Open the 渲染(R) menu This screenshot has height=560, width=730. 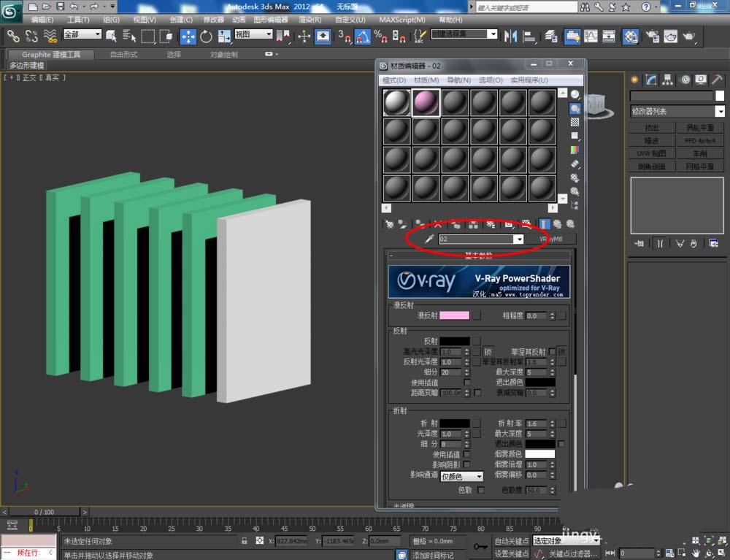(311, 20)
